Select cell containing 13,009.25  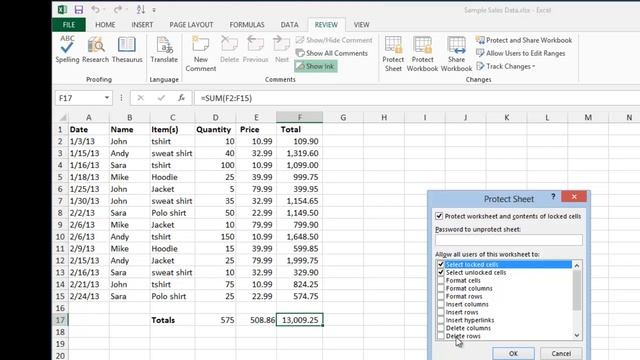(x=300, y=320)
